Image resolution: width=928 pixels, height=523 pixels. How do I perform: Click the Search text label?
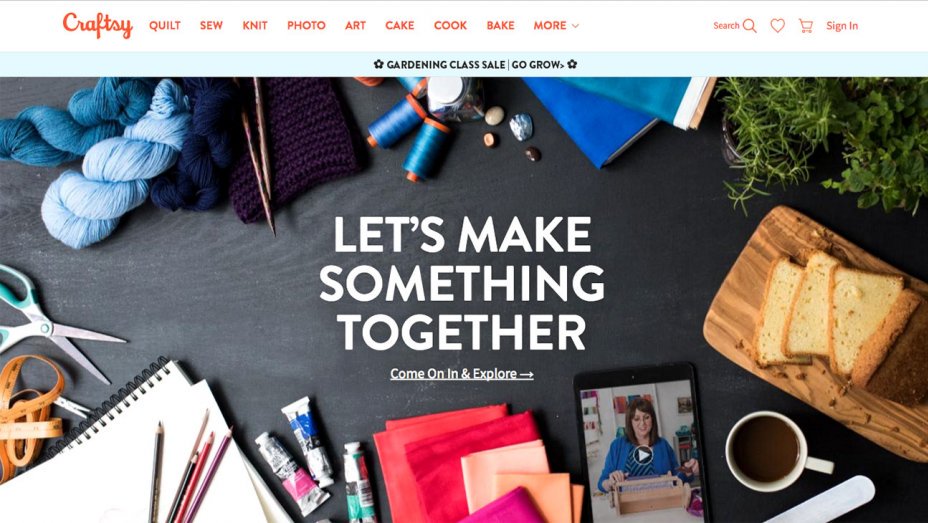[x=726, y=25]
